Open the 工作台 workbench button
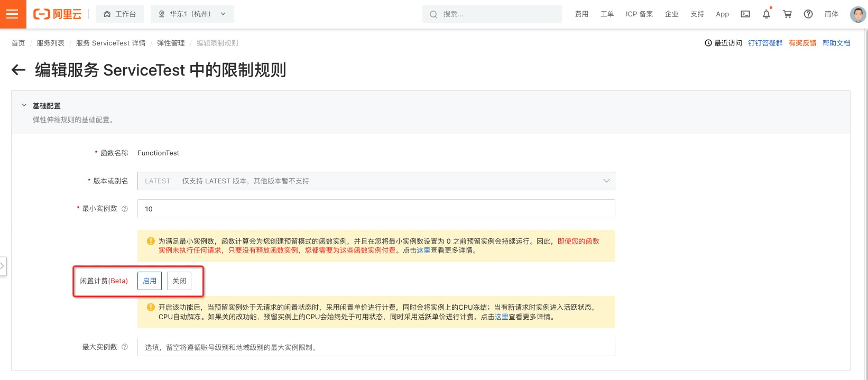 [120, 14]
